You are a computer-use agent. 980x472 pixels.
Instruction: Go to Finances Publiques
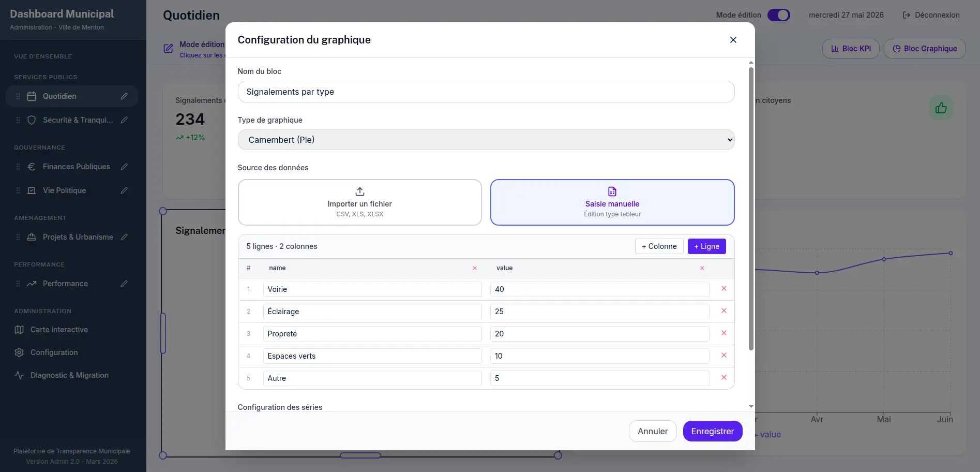click(x=72, y=167)
